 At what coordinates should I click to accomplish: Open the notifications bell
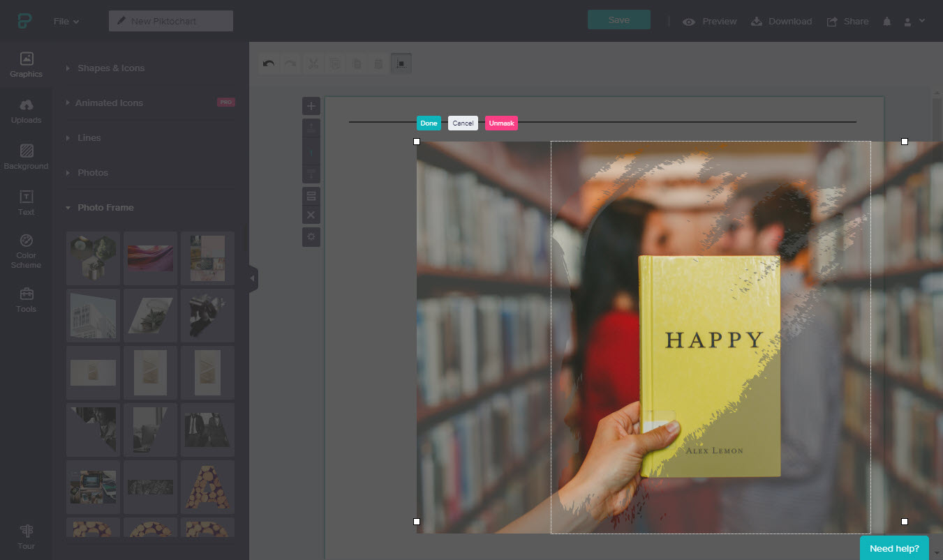pos(887,22)
